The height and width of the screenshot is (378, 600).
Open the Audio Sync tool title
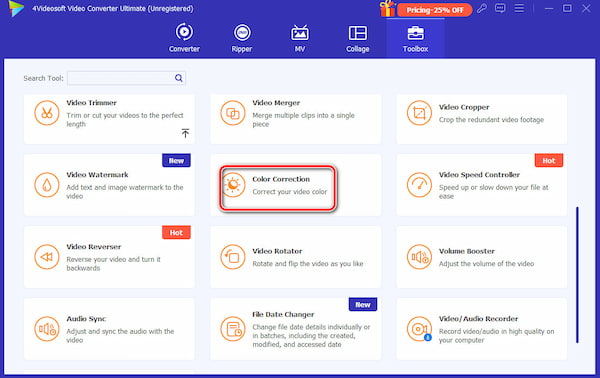pos(86,319)
